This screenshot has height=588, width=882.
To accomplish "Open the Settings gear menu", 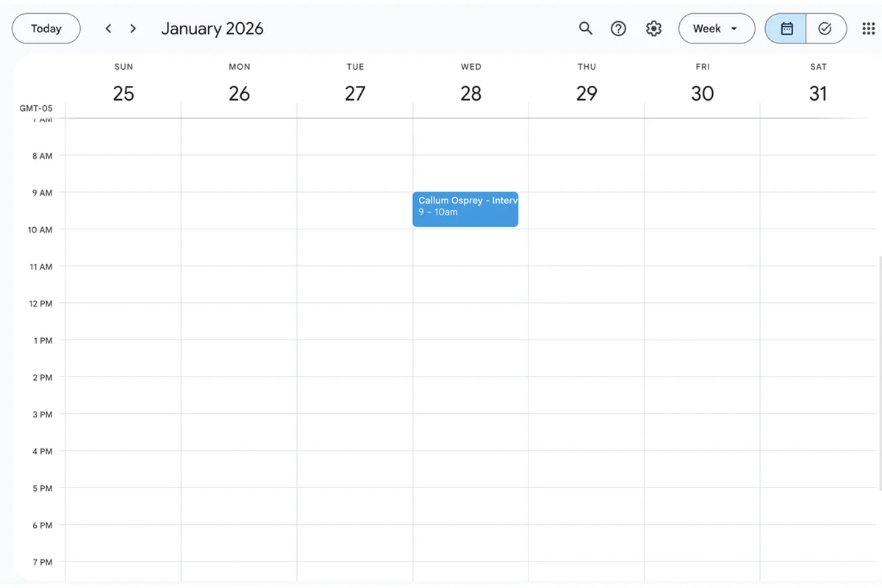I will tap(653, 29).
